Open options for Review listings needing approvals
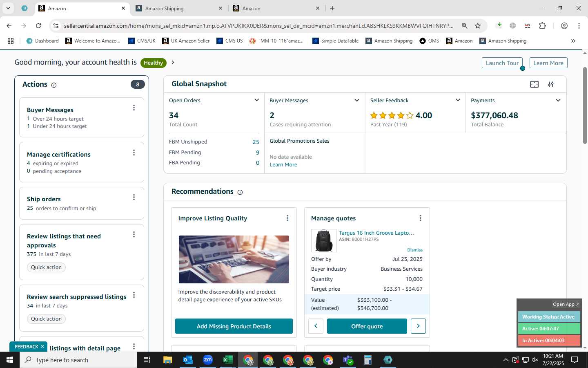 coord(134,234)
